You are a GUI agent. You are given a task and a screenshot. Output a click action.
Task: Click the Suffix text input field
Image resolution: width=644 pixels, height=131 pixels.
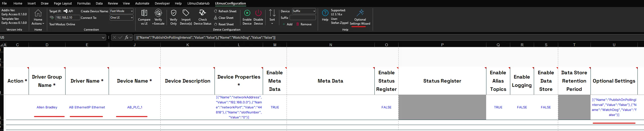tap(303, 18)
